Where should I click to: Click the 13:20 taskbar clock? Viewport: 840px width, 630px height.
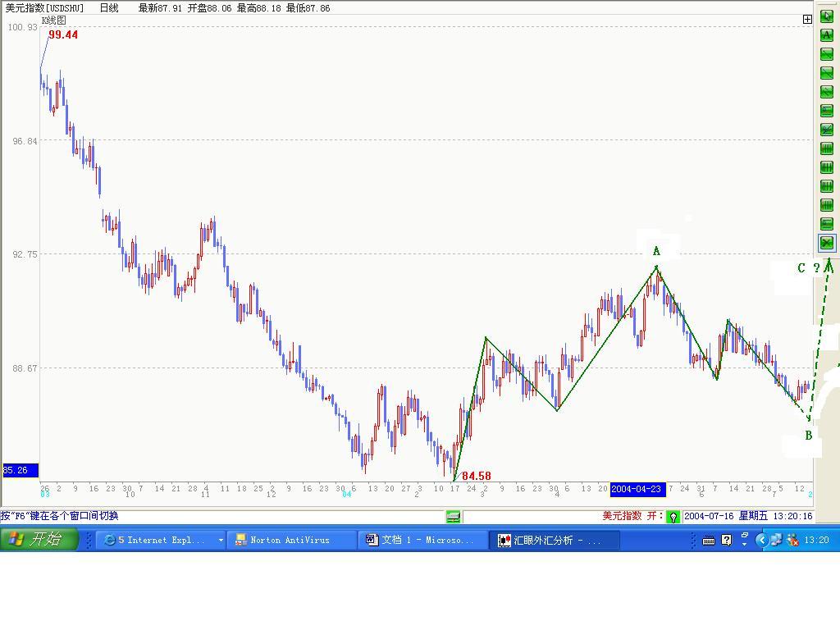click(816, 540)
